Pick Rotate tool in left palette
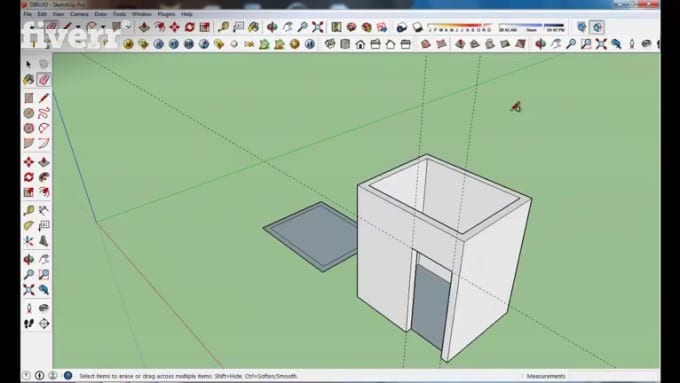The image size is (680, 383). pos(29,177)
